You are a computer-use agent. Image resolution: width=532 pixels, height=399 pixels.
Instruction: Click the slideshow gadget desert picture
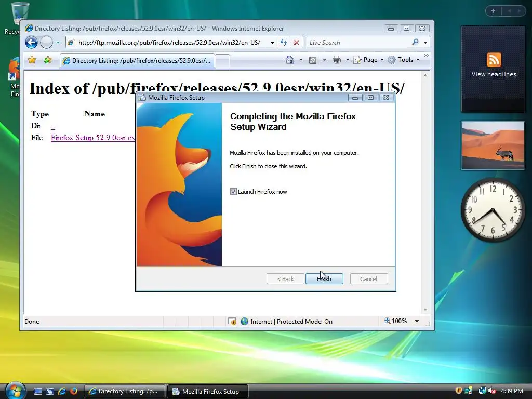click(493, 145)
